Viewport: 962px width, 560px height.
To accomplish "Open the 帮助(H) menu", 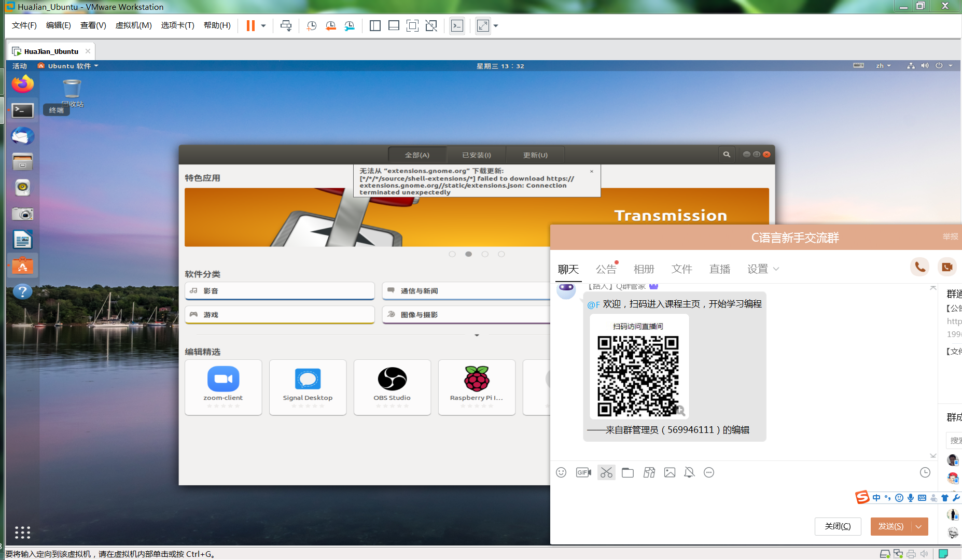I will tap(217, 25).
